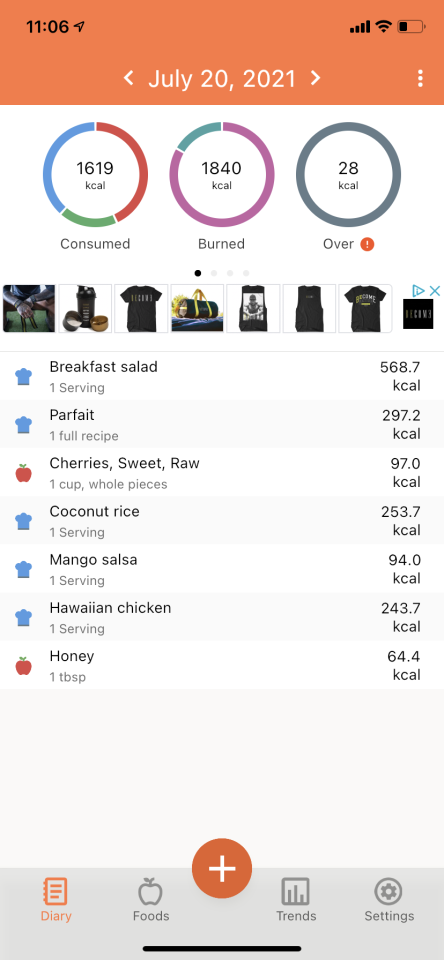The width and height of the screenshot is (444, 960).
Task: Open Settings gear tab
Action: coord(389,899)
